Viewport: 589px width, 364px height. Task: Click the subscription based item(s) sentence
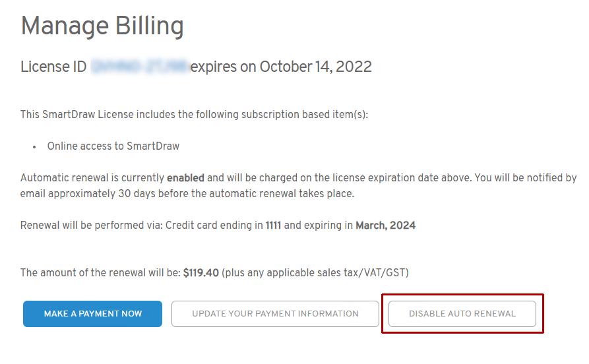[x=194, y=114]
